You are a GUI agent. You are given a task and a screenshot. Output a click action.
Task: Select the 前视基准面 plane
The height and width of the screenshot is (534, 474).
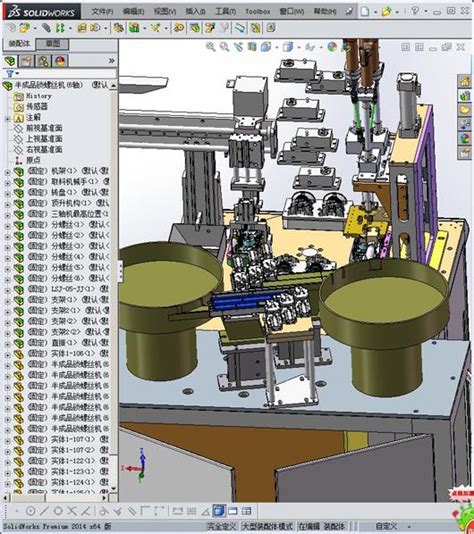[x=44, y=128]
